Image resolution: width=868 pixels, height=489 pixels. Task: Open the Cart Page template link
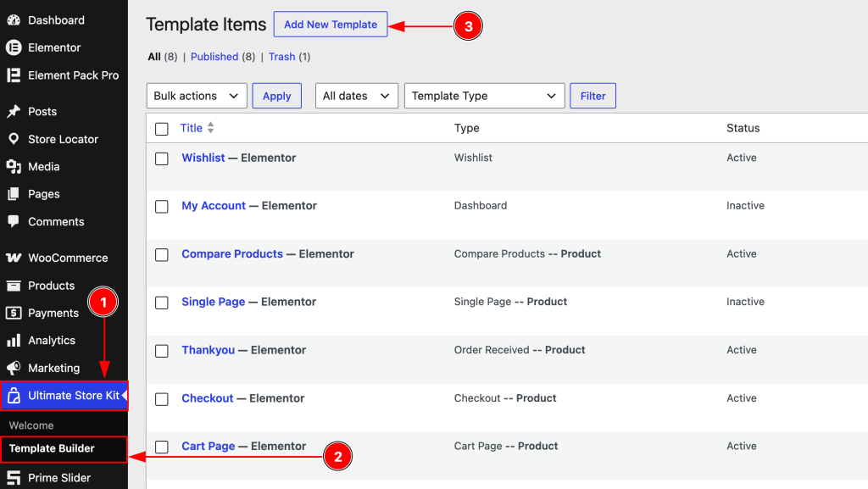coord(209,446)
